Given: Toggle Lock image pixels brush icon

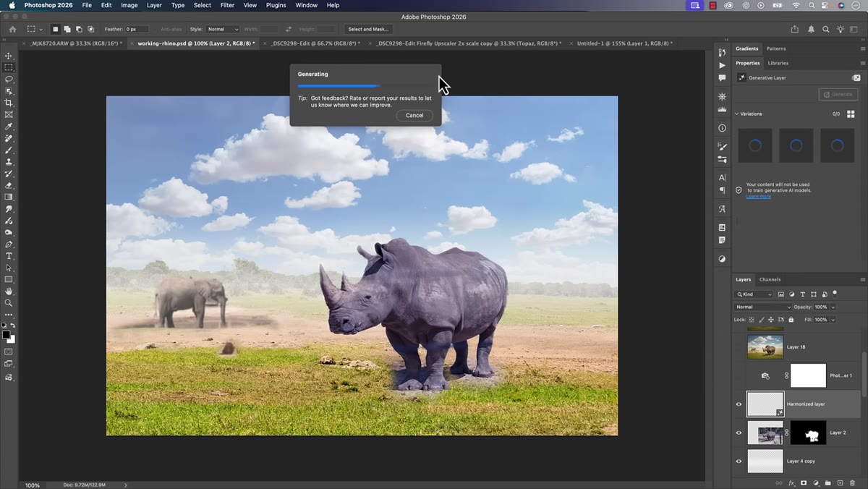Looking at the screenshot, I should click(x=761, y=319).
